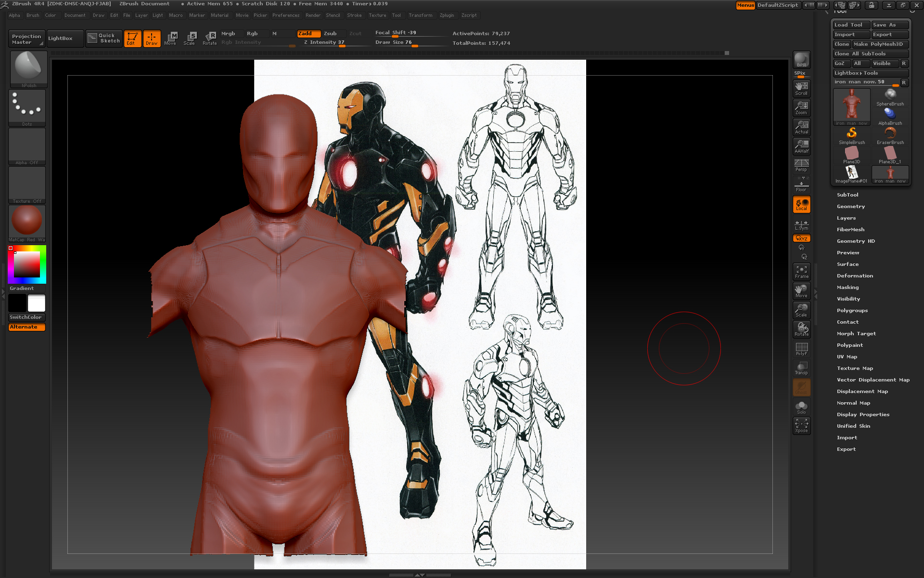Open the Brush menu
Viewport: 924px width, 578px height.
coord(33,15)
